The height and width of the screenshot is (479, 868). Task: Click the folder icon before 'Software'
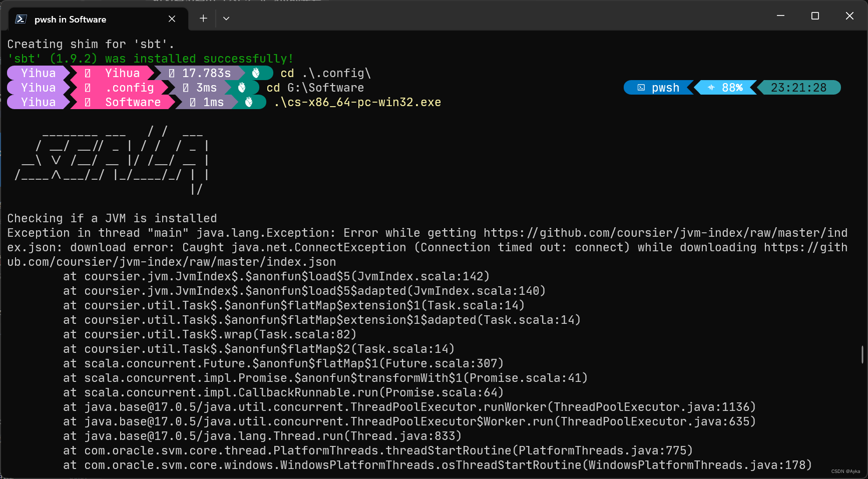tap(88, 103)
